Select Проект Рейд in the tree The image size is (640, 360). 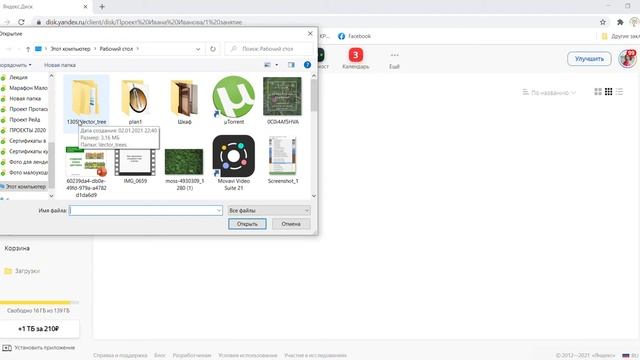tap(24, 120)
